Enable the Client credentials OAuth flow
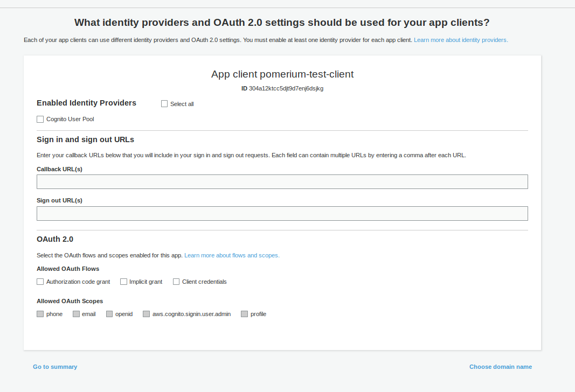Screen dimensions: 575x392 (x=176, y=281)
